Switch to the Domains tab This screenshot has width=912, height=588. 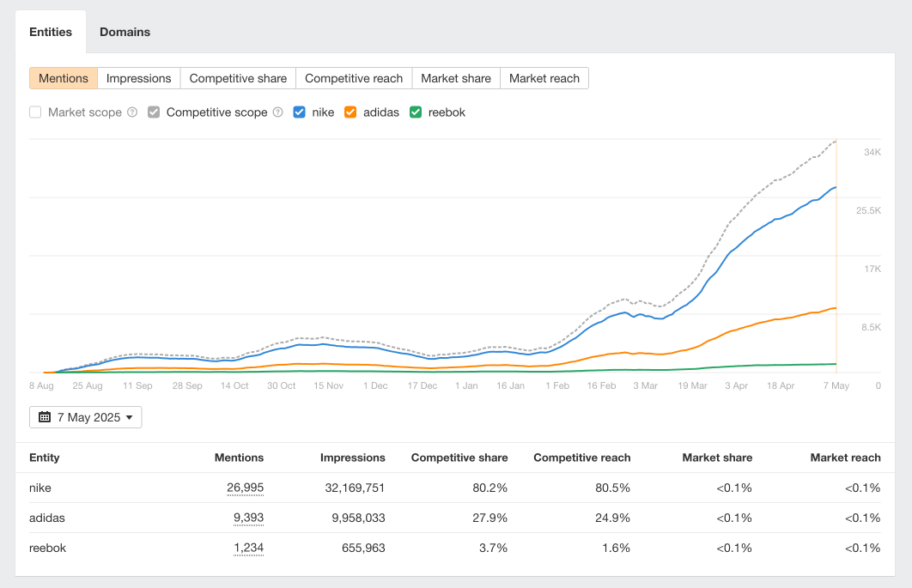click(x=125, y=32)
